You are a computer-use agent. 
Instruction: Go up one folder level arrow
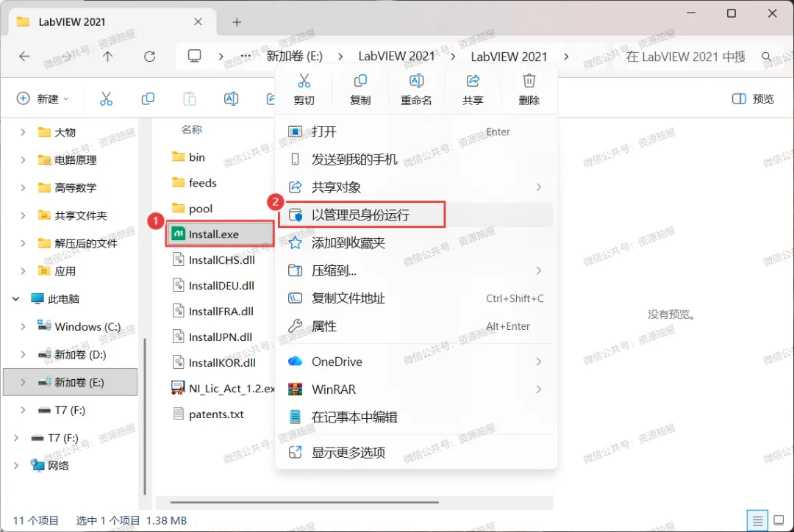point(107,56)
